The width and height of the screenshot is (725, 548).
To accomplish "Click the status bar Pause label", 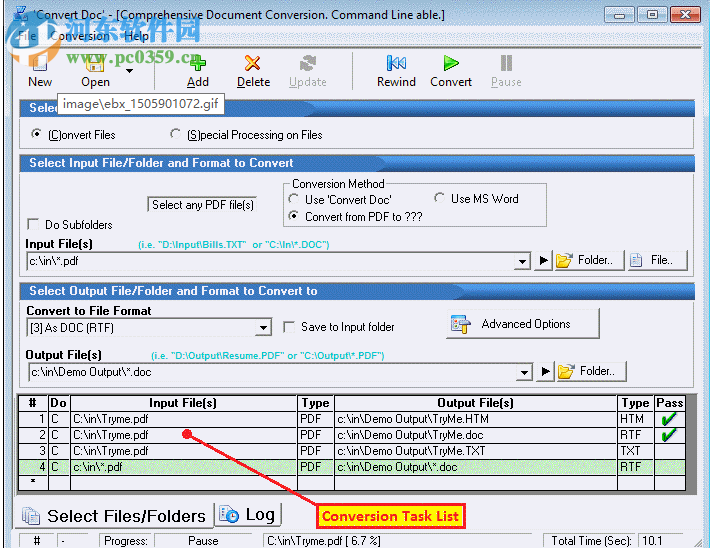I will coord(203,541).
